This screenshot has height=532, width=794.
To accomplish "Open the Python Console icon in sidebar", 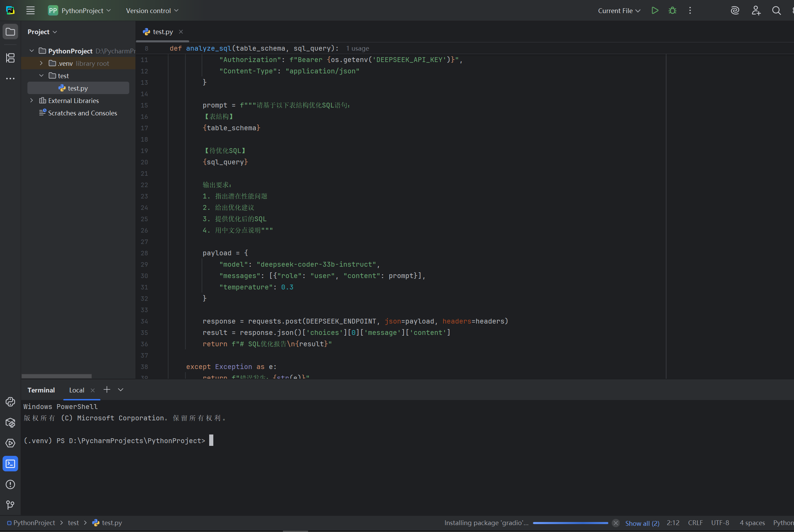I will pyautogui.click(x=10, y=402).
